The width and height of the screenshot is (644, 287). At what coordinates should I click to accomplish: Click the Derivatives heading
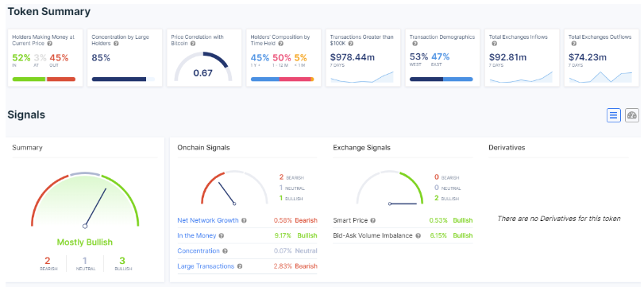pyautogui.click(x=507, y=148)
